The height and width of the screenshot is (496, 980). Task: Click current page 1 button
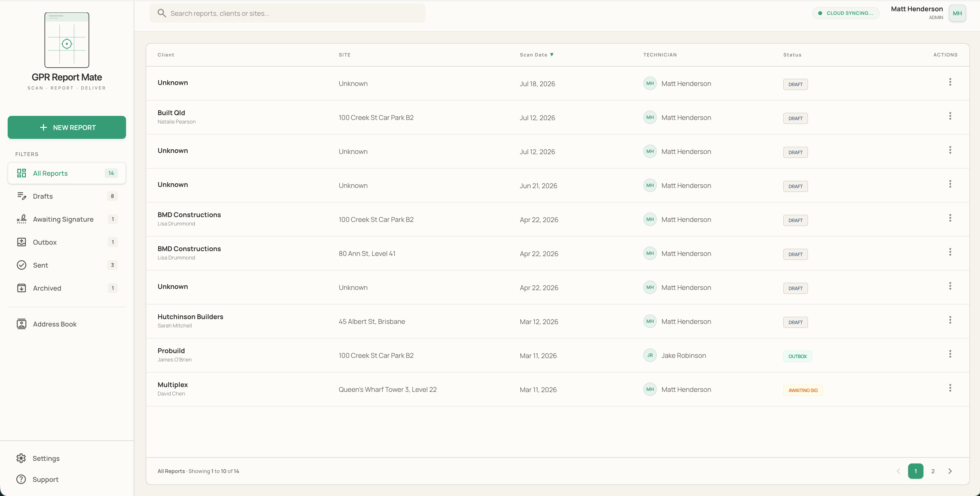tap(916, 471)
